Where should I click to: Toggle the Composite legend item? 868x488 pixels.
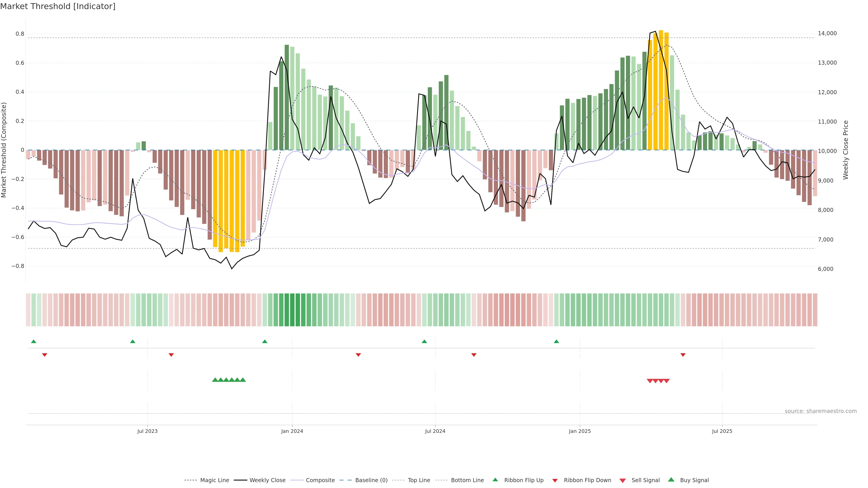(x=320, y=480)
